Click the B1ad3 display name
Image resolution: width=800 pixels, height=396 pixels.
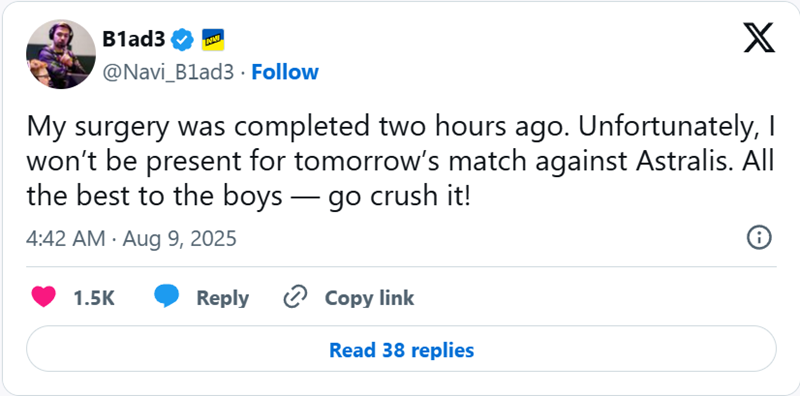pos(134,39)
